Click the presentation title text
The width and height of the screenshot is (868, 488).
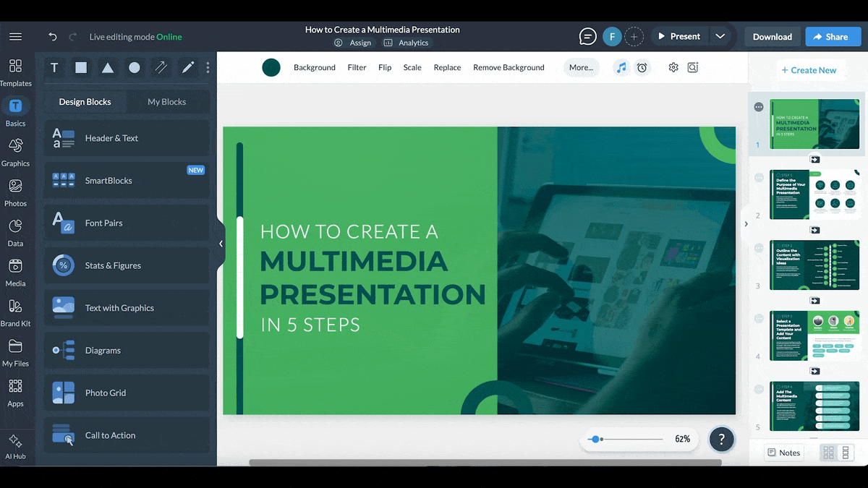pyautogui.click(x=382, y=30)
